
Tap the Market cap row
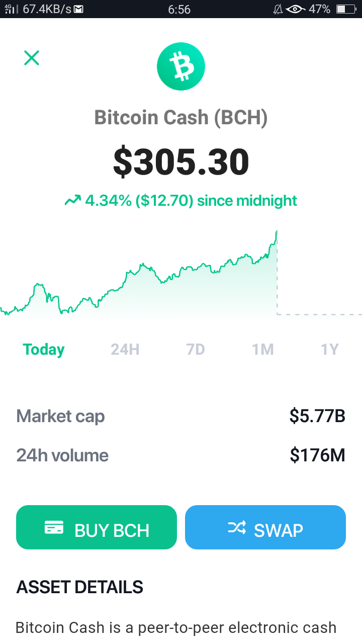181,416
